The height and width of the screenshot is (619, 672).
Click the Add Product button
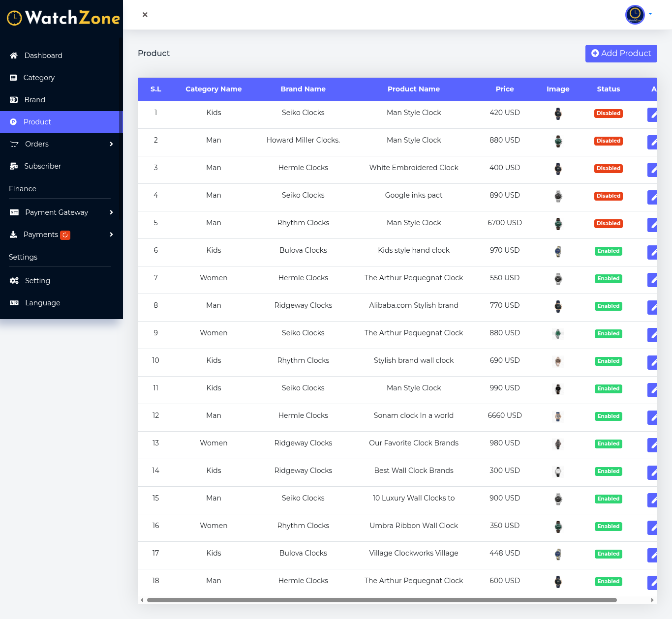pyautogui.click(x=621, y=54)
